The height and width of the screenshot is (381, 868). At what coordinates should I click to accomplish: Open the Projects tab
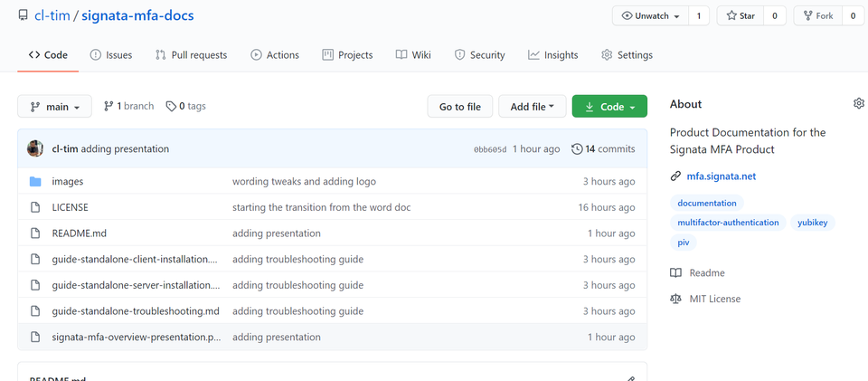(347, 55)
